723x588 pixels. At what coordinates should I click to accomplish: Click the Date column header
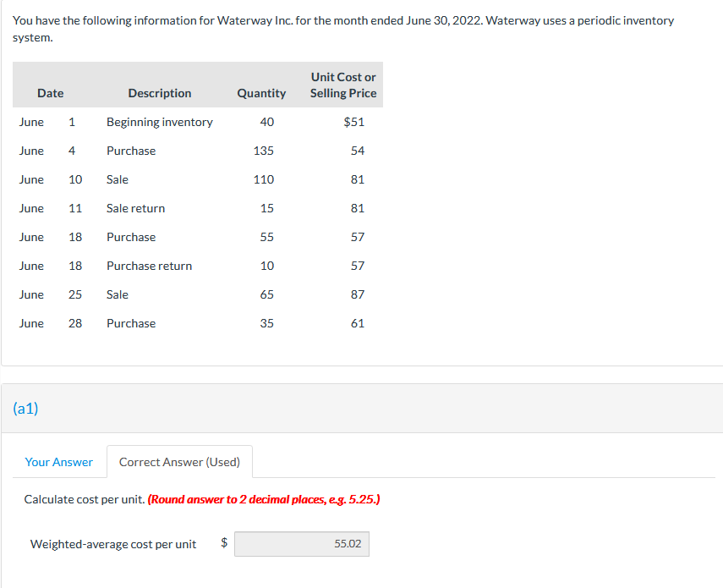(50, 93)
